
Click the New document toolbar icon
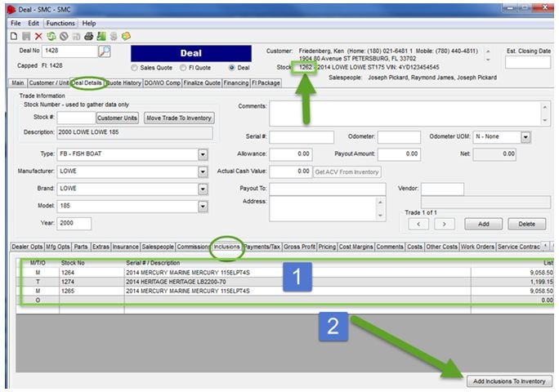[x=15, y=37]
